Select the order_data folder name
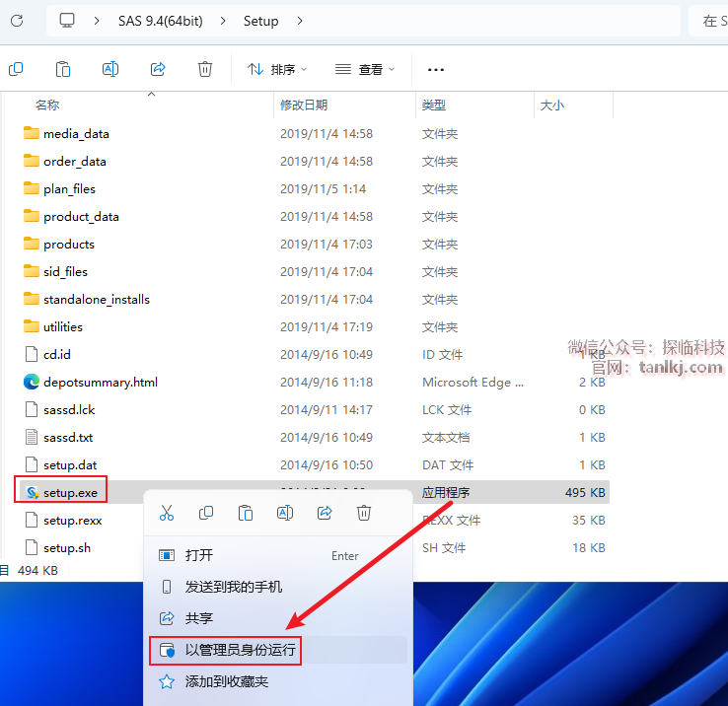 click(75, 162)
